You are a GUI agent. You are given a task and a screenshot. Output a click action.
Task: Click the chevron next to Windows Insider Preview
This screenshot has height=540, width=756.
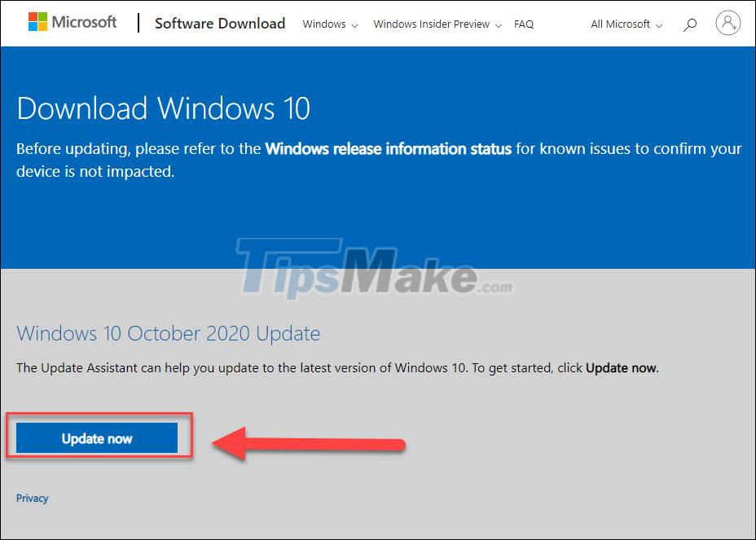point(500,25)
